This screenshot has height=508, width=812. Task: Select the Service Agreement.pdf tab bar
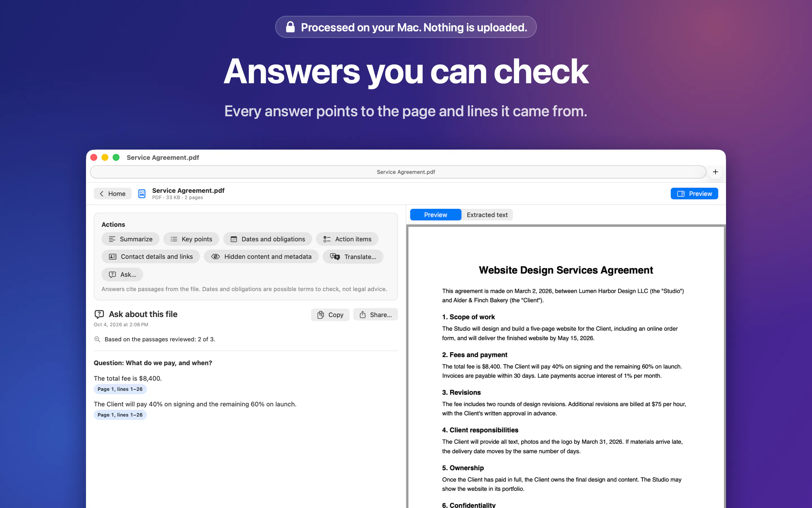pos(398,172)
